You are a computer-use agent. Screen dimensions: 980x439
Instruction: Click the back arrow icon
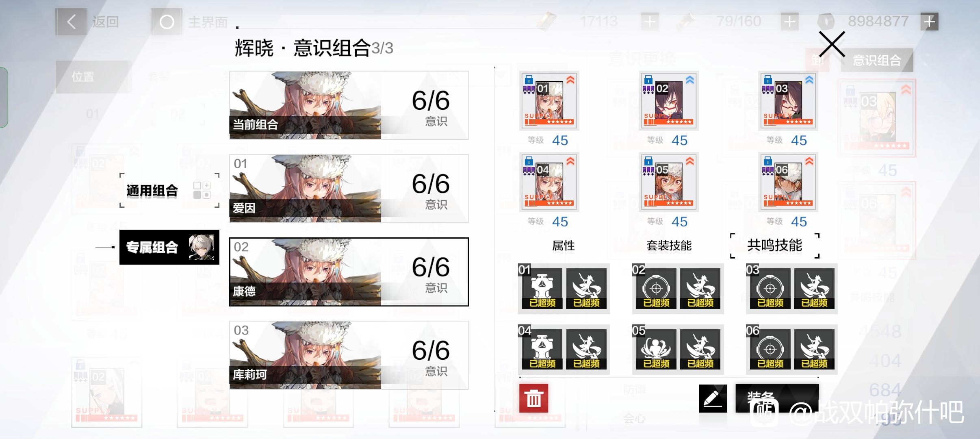71,22
